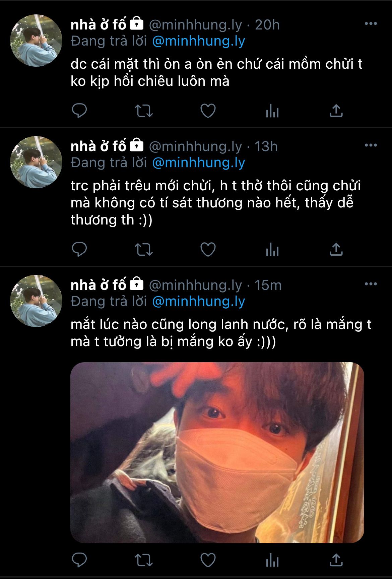Open the masked selfie photo
This screenshot has width=392, height=579.
click(x=217, y=452)
